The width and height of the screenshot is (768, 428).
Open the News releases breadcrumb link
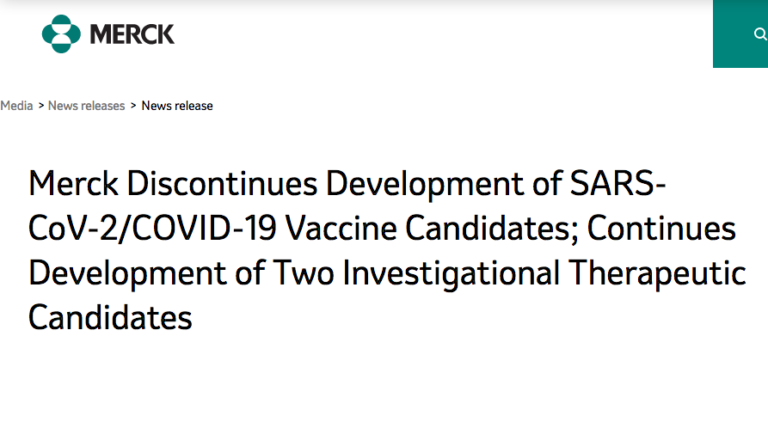(x=86, y=106)
